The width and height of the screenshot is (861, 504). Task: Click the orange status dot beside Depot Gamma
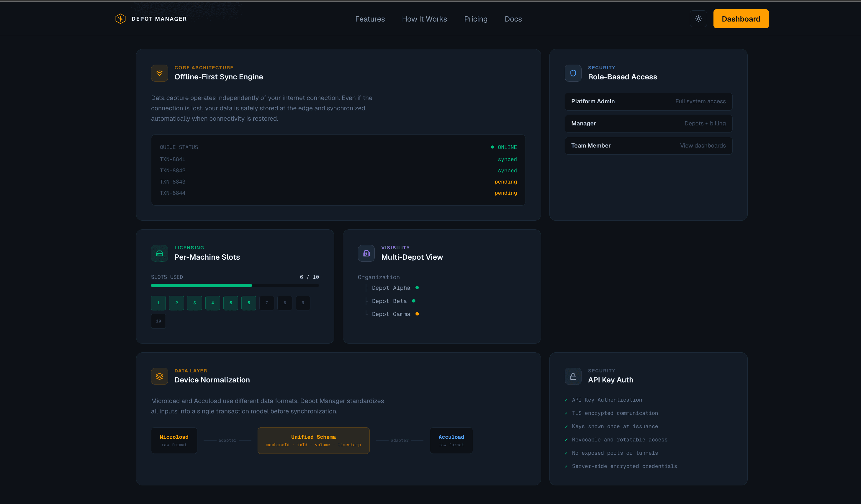coord(417,314)
